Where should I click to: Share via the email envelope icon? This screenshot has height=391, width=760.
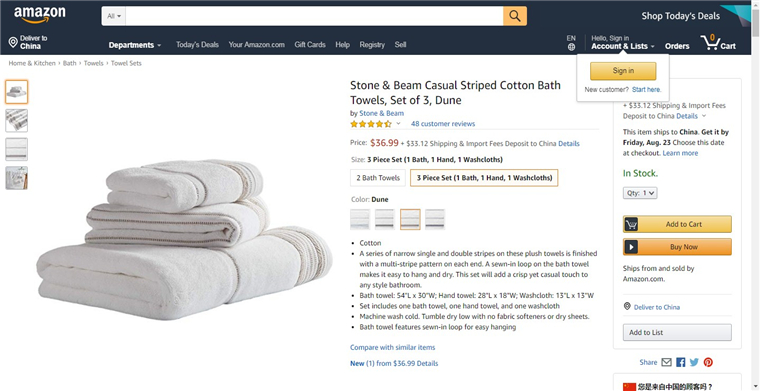(x=666, y=362)
